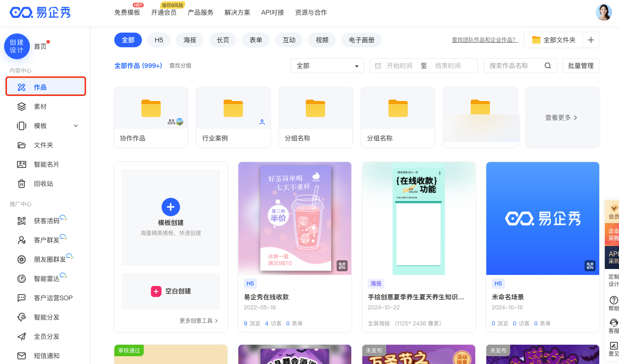Show QR code for 易企秀在线收款 work
The image size is (619, 364).
tap(342, 266)
